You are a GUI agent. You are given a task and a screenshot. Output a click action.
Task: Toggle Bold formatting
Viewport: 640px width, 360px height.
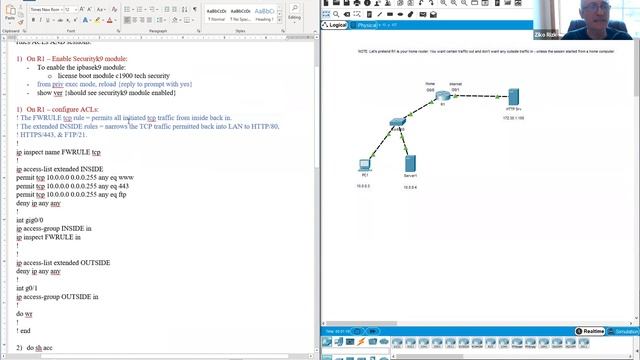tap(33, 20)
